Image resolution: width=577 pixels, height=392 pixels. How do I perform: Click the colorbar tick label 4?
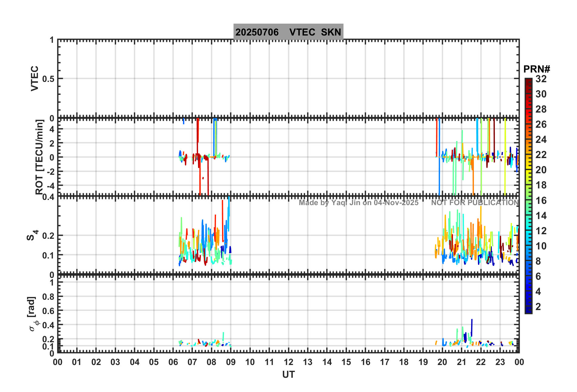(538, 292)
